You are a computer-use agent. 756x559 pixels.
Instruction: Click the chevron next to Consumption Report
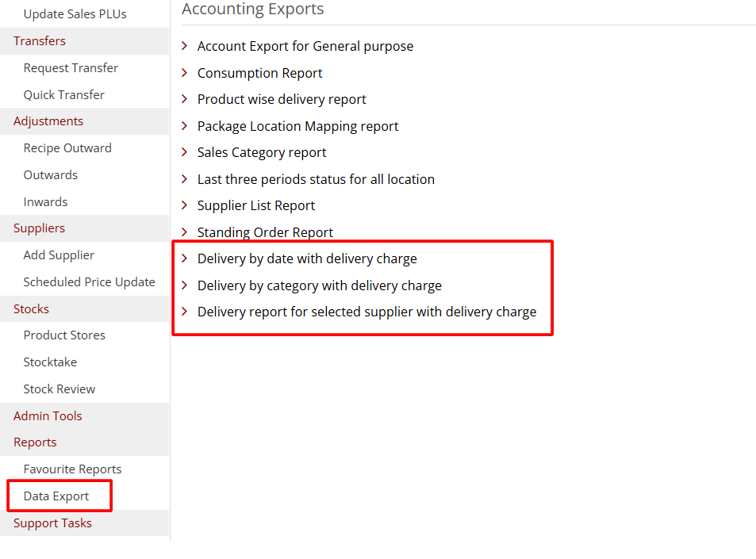pos(185,73)
